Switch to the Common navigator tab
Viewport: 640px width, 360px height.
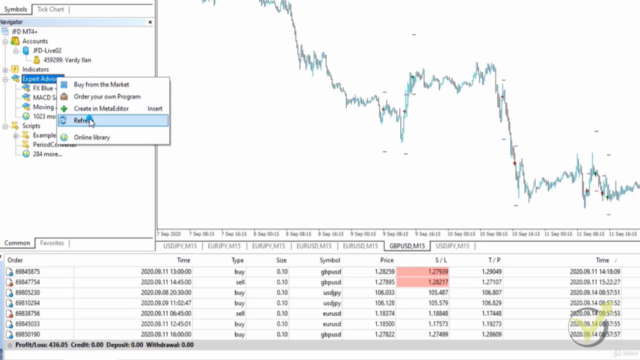point(17,243)
